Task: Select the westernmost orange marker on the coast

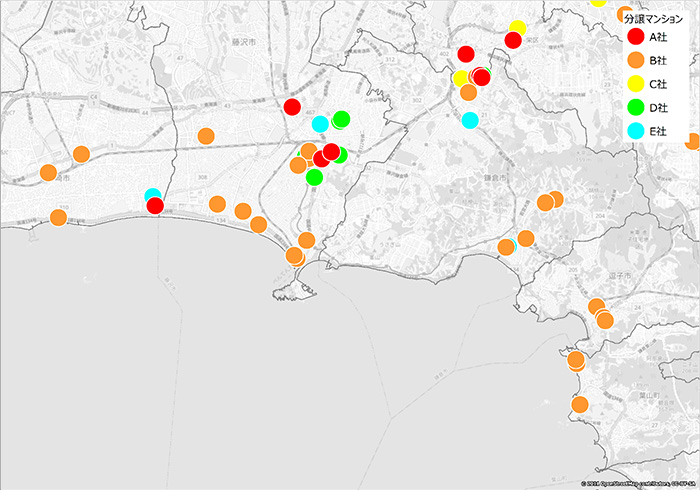Action: [x=58, y=217]
